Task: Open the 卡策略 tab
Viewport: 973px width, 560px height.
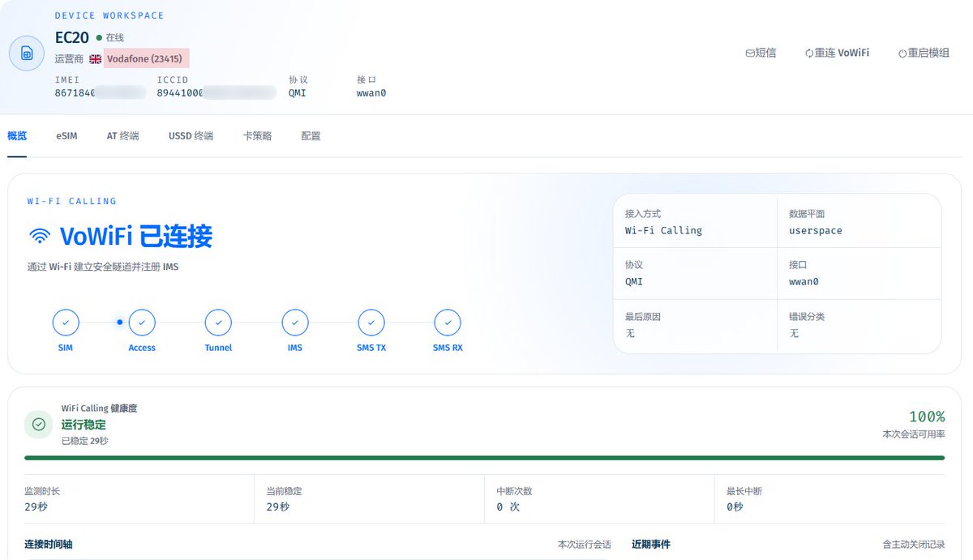Action: (x=257, y=135)
